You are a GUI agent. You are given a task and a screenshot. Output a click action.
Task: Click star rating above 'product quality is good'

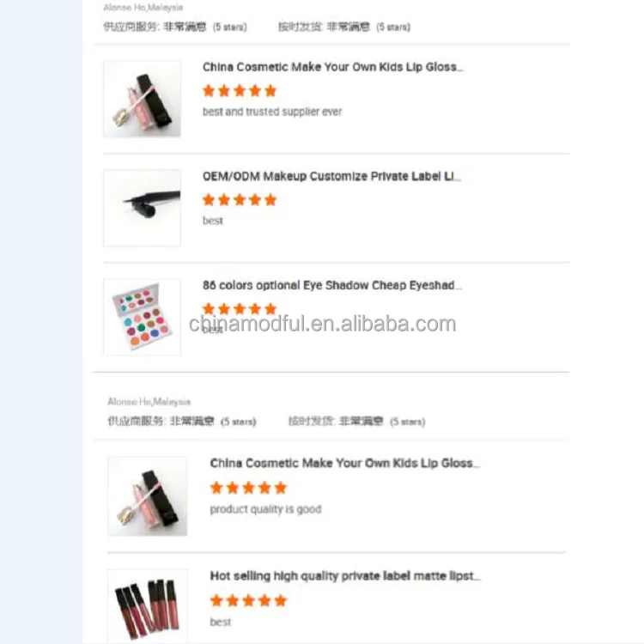coord(248,488)
